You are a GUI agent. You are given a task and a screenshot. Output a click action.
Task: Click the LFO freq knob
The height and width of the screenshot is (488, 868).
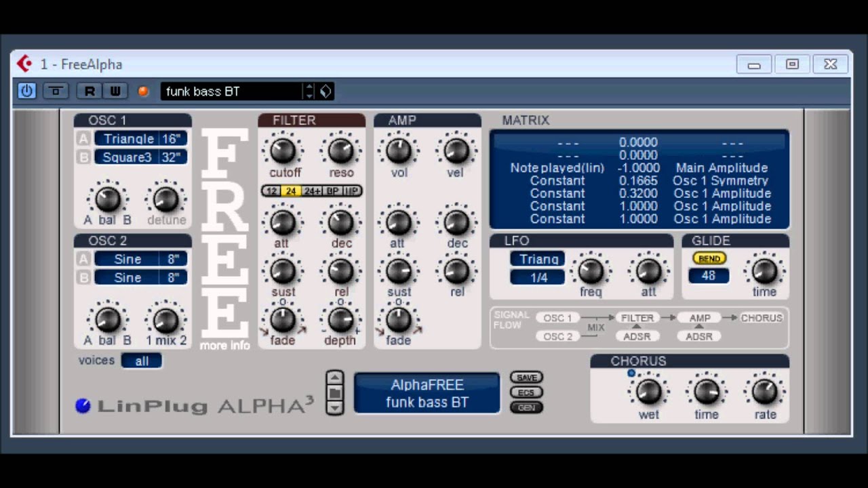pyautogui.click(x=591, y=271)
